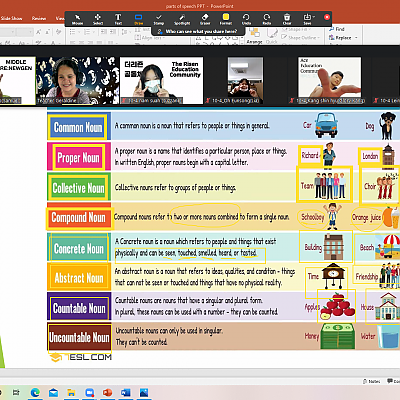Close the annotation toolbar with the red button
Viewport: 400px width, 400px height.
[x=327, y=17]
